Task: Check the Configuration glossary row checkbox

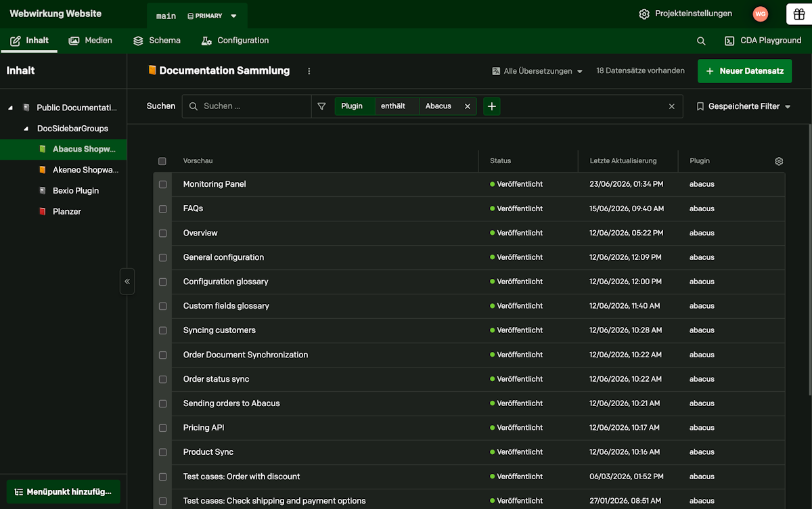Action: click(x=162, y=282)
